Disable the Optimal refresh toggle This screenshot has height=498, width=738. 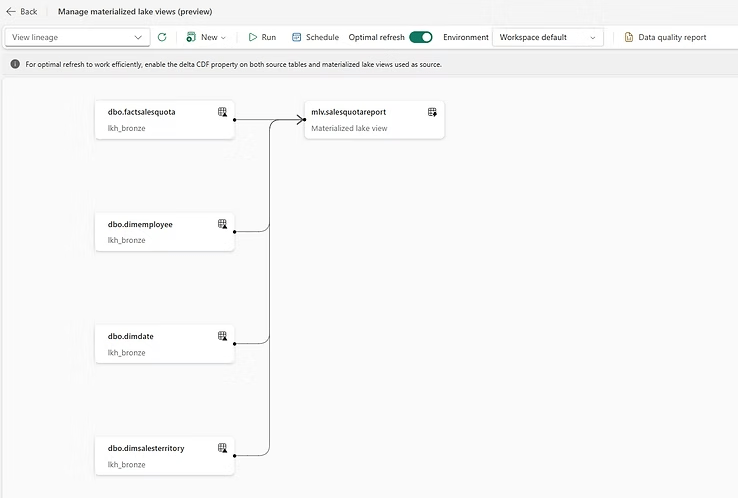tap(421, 37)
